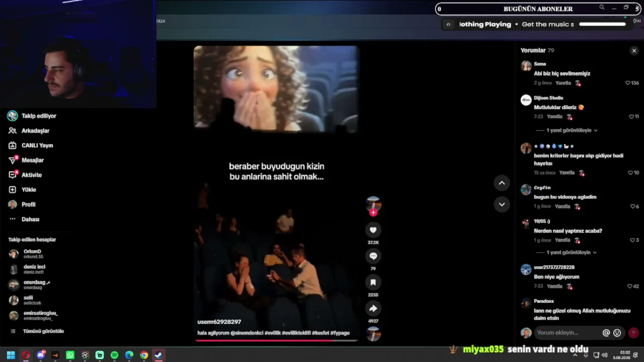Insert a mention with the @ icon
Screen dimensions: 644x362
coord(606,333)
